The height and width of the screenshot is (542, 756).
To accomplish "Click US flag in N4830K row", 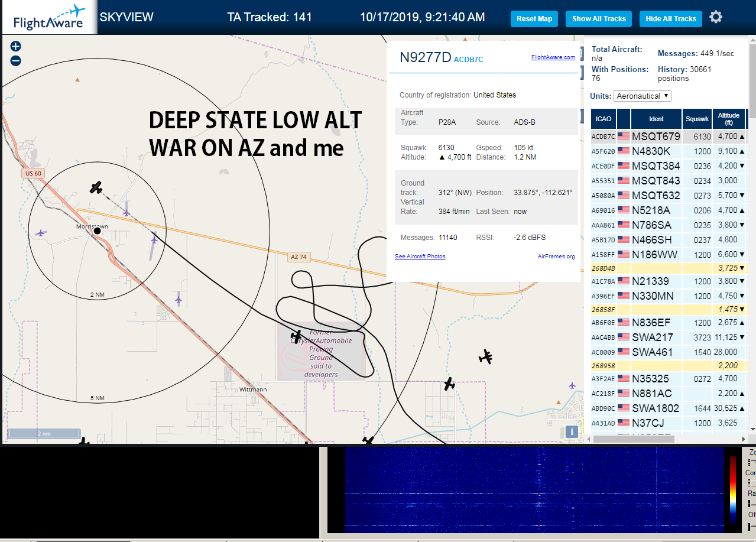I will pos(624,151).
